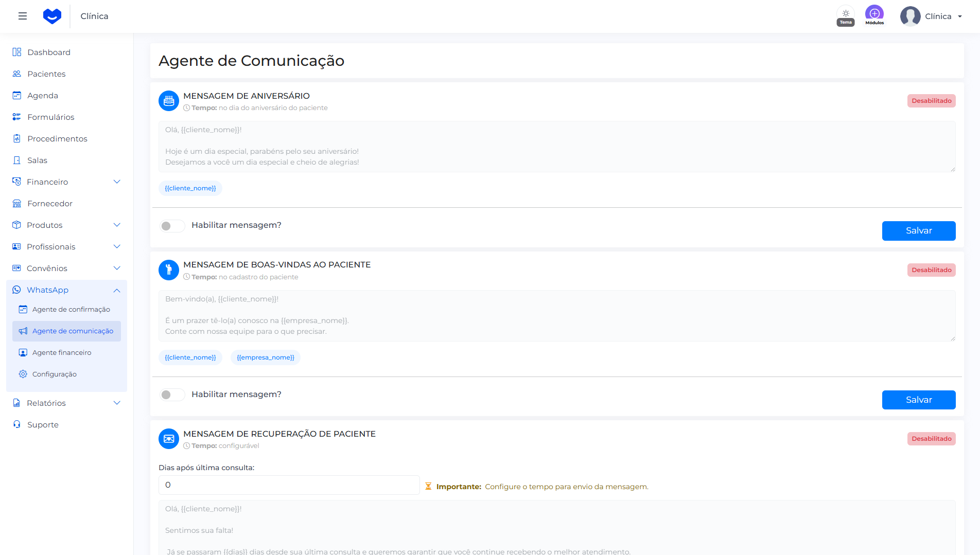Viewport: 980px width, 555px height.
Task: Click the user profile avatar
Action: [x=910, y=16]
